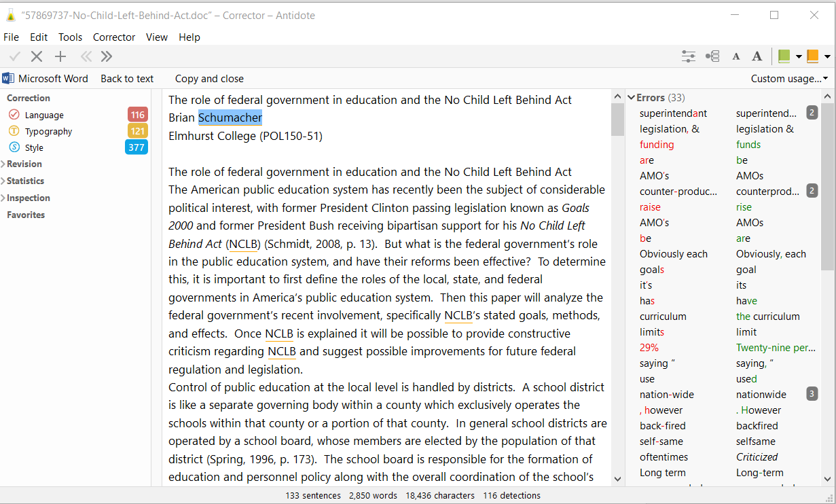Screen dimensions: 836x504
Task: Decrease text size with small A icon
Action: click(735, 57)
